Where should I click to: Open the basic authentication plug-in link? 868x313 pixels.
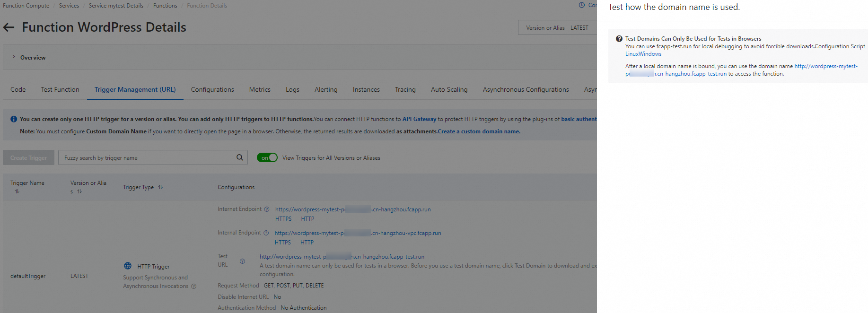coord(579,119)
